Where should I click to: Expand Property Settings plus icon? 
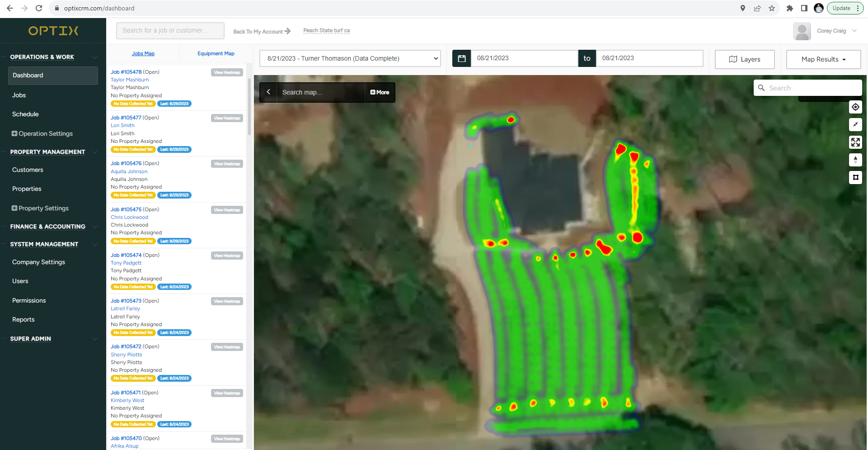[14, 208]
